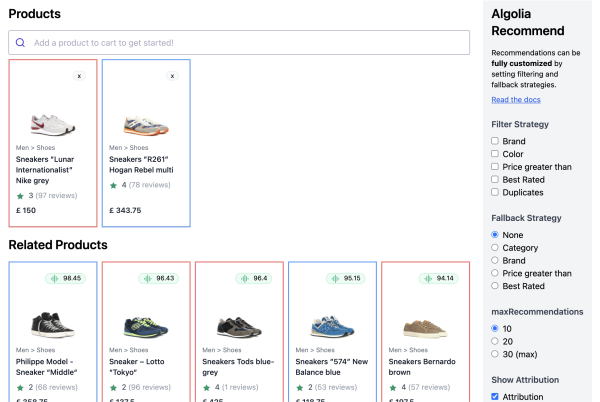
Task: Click the £ 150 price text
Action: [26, 210]
